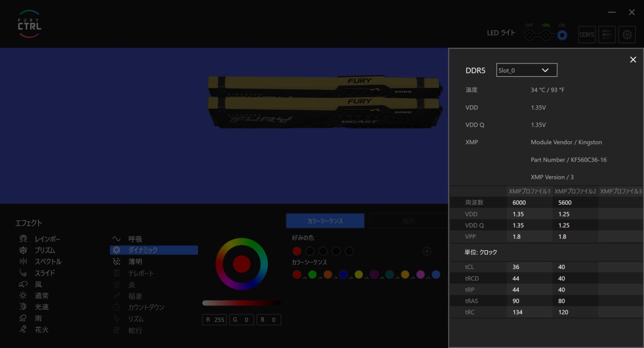The width and height of the screenshot is (644, 348).
Task: Choose the スペクトル spectrum effect icon
Action: pos(23,262)
